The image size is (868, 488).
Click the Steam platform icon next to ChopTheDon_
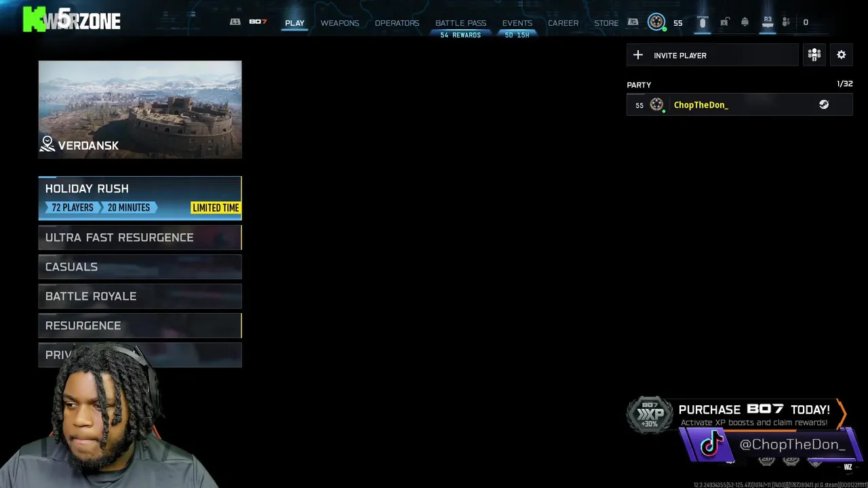click(x=824, y=104)
